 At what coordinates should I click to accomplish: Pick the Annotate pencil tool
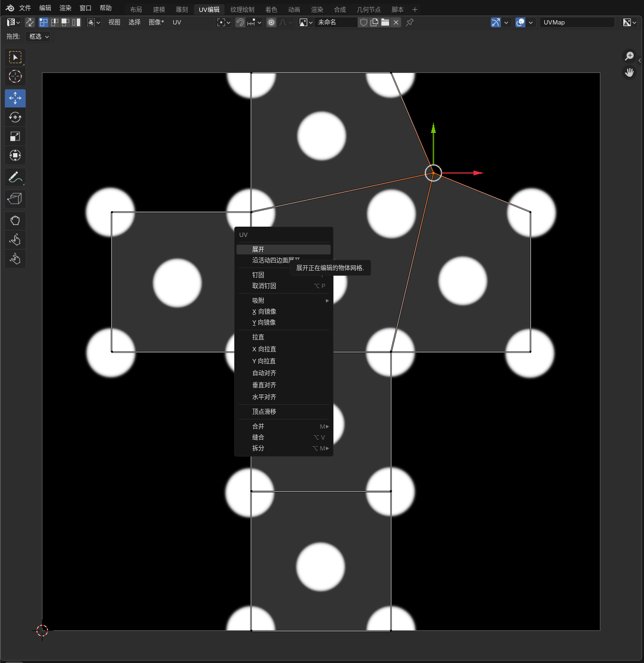[15, 178]
